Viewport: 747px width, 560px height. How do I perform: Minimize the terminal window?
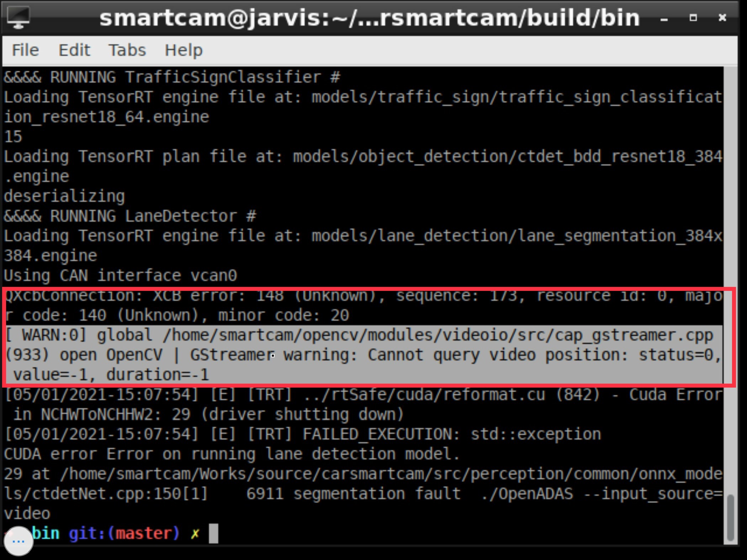click(x=664, y=18)
